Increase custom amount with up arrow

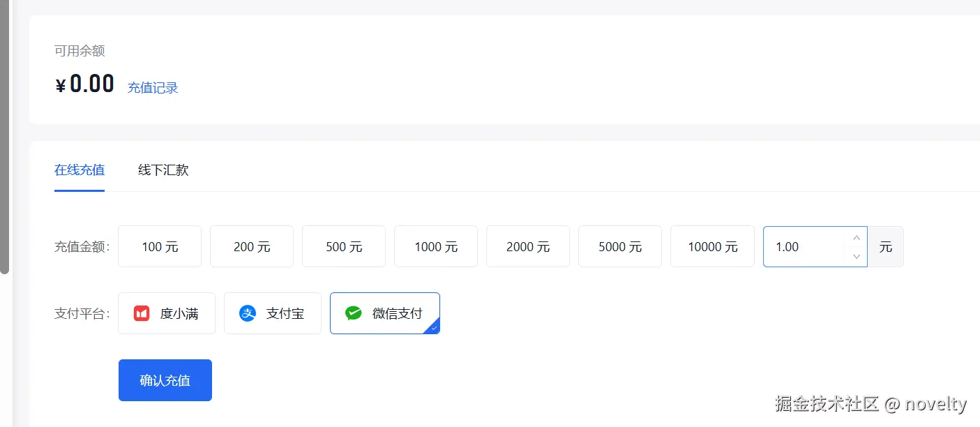click(857, 237)
